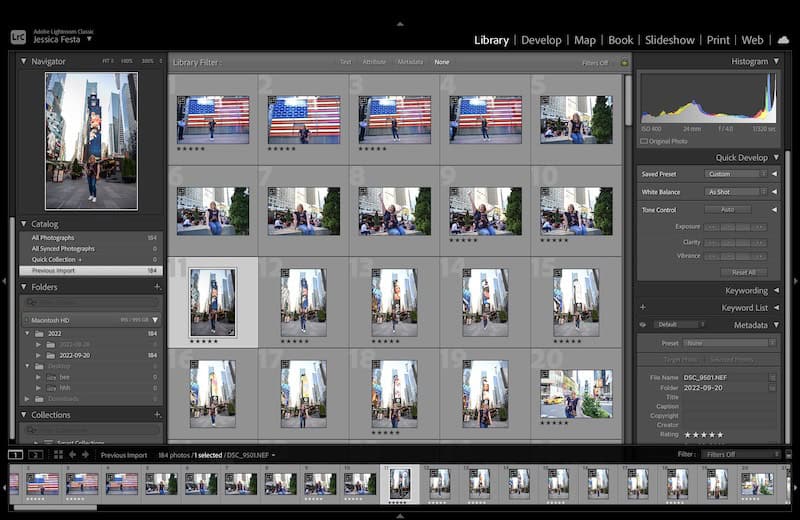The width and height of the screenshot is (800, 520).
Task: Switch to main window display 1 icon
Action: point(15,454)
